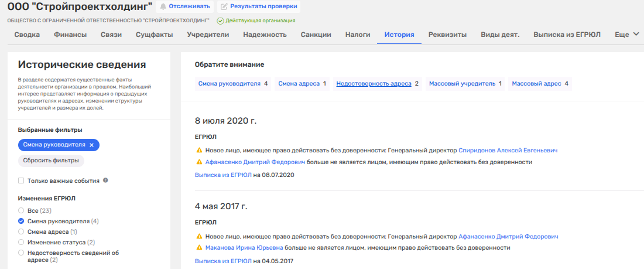Open Афанасенко Дмитрий Федорович link in 2017 entry
The height and width of the screenshot is (269, 644).
click(508, 237)
